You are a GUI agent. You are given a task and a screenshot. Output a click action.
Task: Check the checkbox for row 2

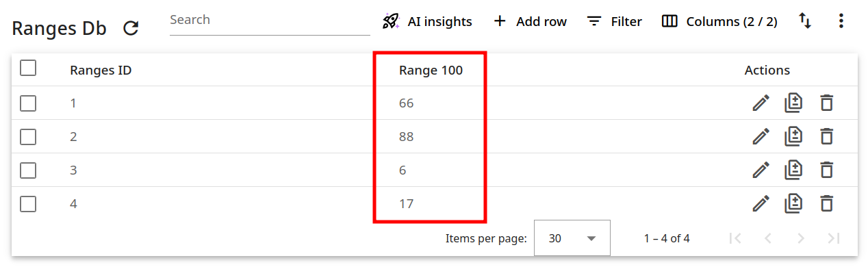coord(28,137)
